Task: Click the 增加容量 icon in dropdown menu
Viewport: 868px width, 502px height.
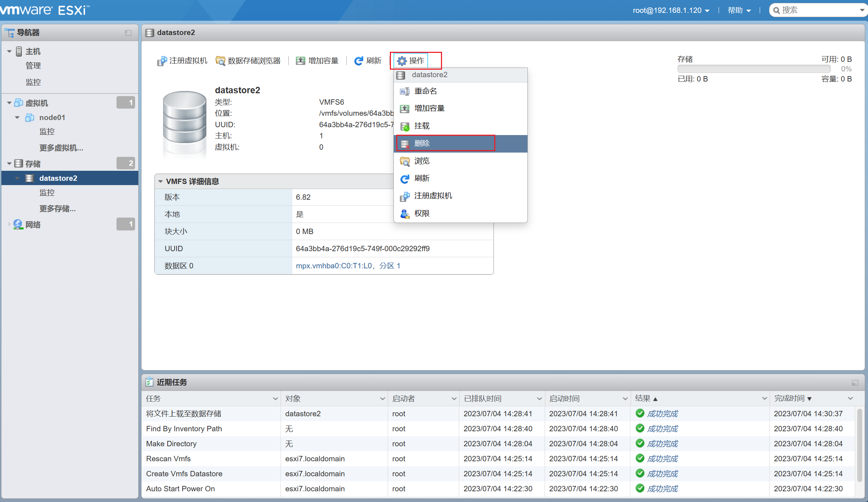Action: [405, 109]
